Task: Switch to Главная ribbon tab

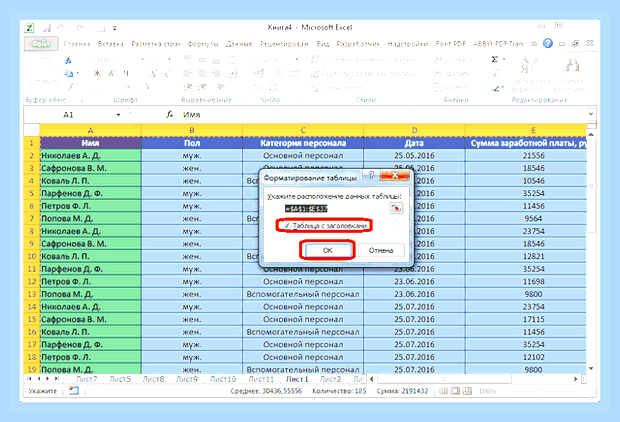Action: click(x=77, y=44)
